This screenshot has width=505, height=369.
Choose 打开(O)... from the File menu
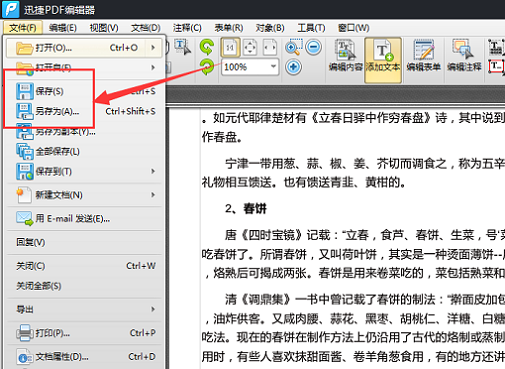point(84,48)
